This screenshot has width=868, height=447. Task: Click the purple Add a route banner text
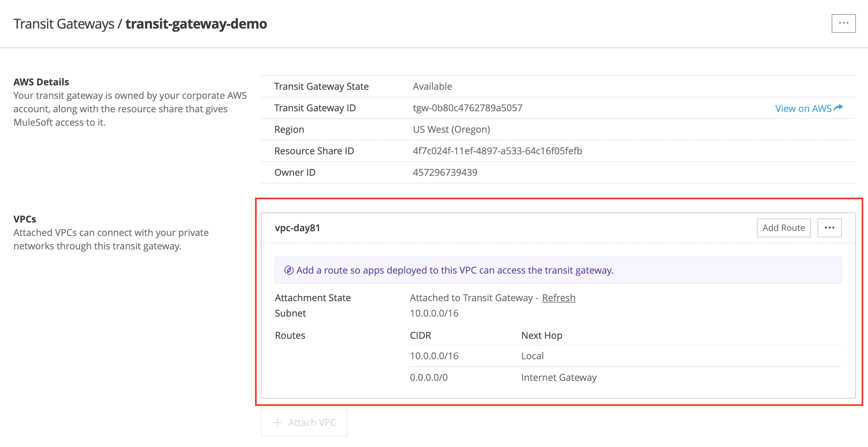tap(455, 270)
